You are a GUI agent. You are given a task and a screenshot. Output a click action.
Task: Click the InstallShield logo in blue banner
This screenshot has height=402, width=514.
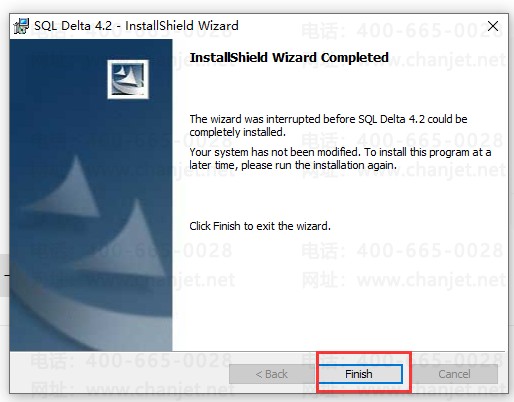[x=128, y=79]
